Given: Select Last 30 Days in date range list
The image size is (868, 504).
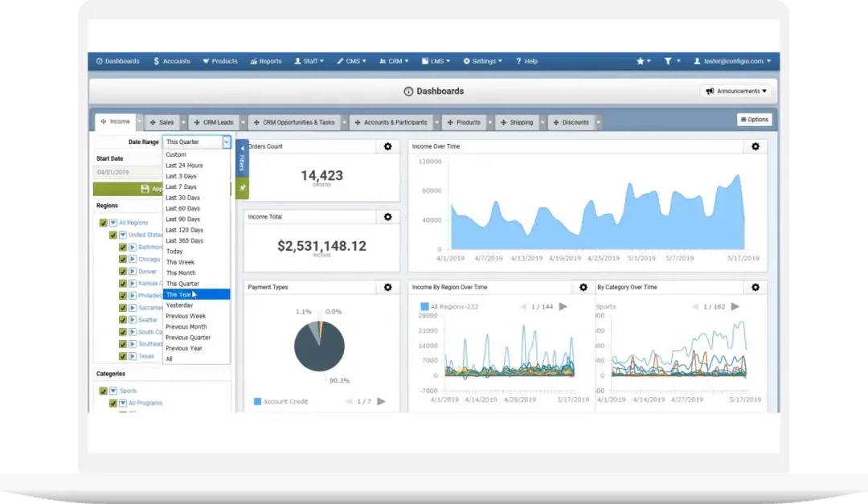Looking at the screenshot, I should click(x=197, y=198).
